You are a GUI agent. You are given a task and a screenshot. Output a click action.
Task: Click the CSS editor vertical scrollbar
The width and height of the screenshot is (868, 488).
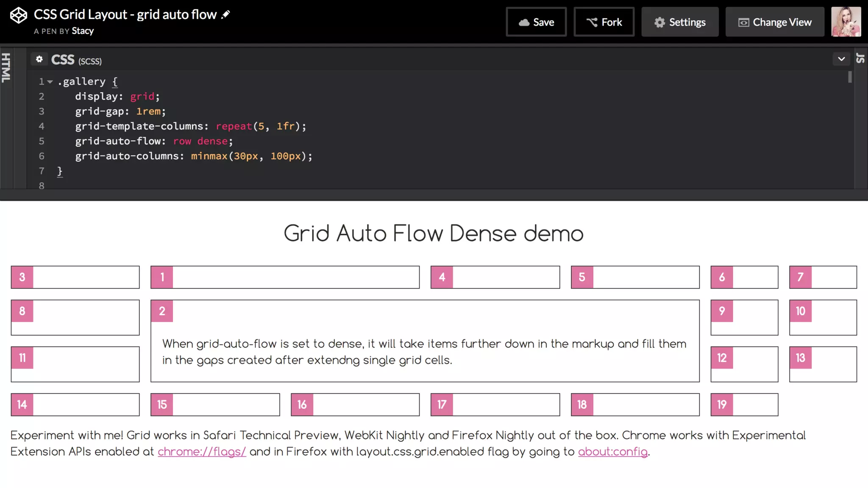(850, 78)
